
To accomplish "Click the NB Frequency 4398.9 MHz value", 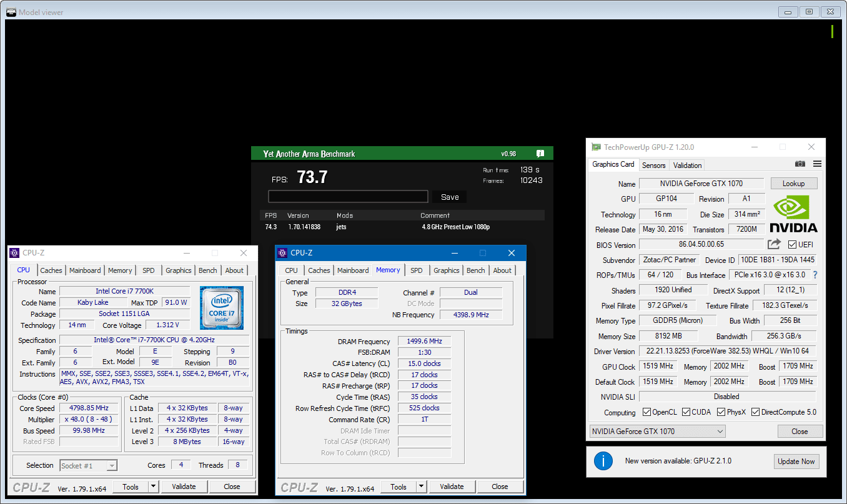I will (471, 315).
